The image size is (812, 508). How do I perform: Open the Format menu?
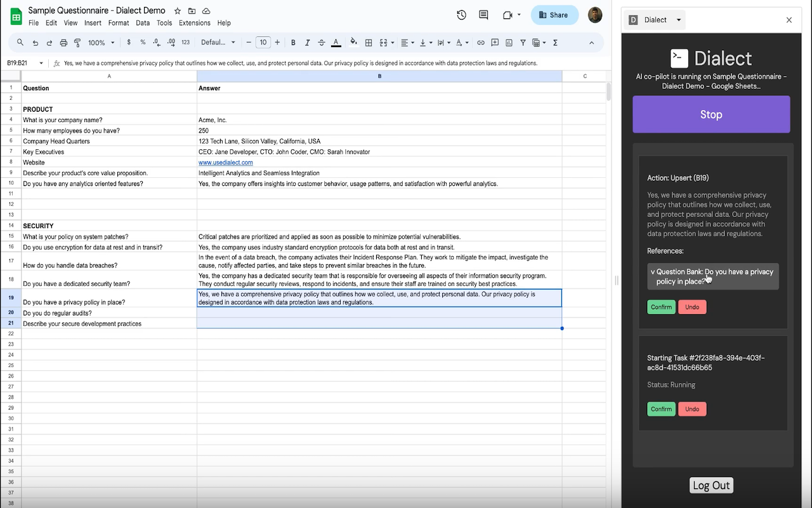tap(119, 23)
